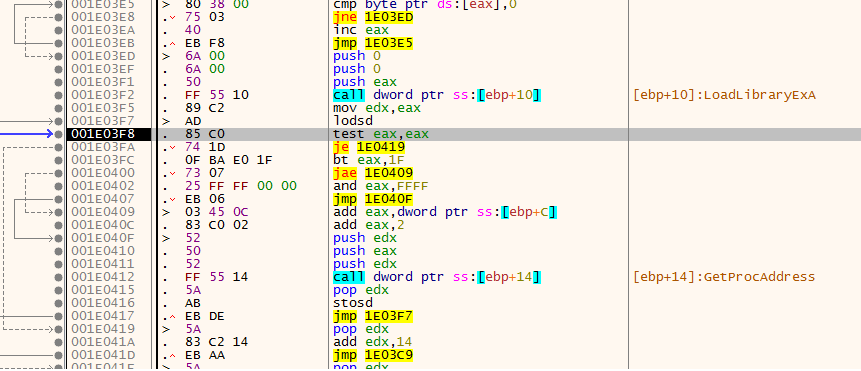Image resolution: width=861 pixels, height=371 pixels.
Task: Click the '[ebp+14]:GetProcAddress' comment
Action: click(724, 277)
